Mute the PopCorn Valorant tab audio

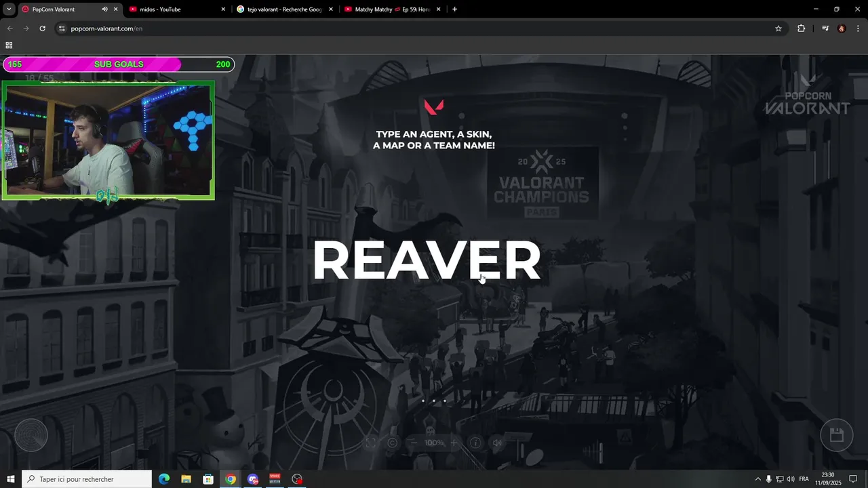104,9
